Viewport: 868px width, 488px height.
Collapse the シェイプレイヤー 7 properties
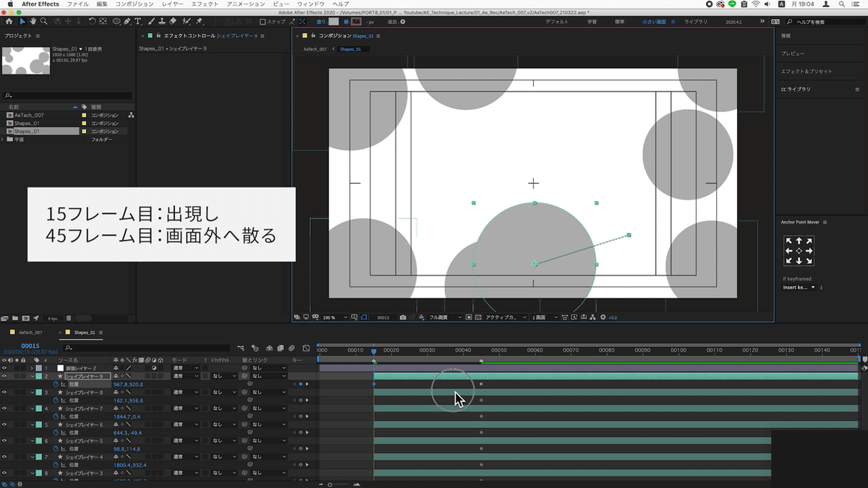33,408
